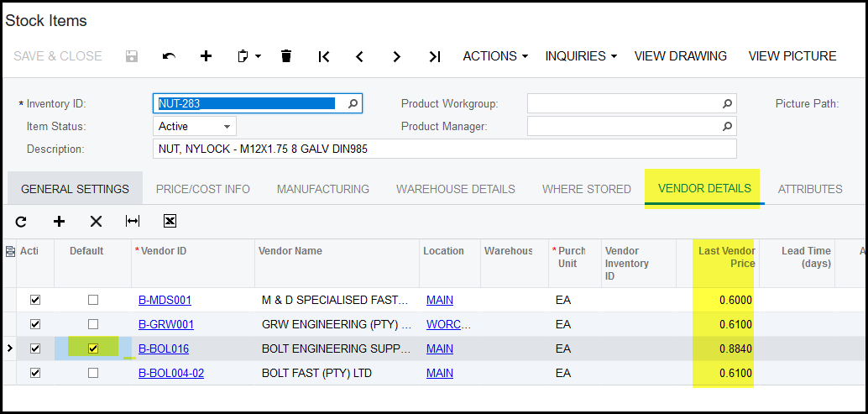Fit vendor grid columns to width
868x414 pixels.
[133, 222]
